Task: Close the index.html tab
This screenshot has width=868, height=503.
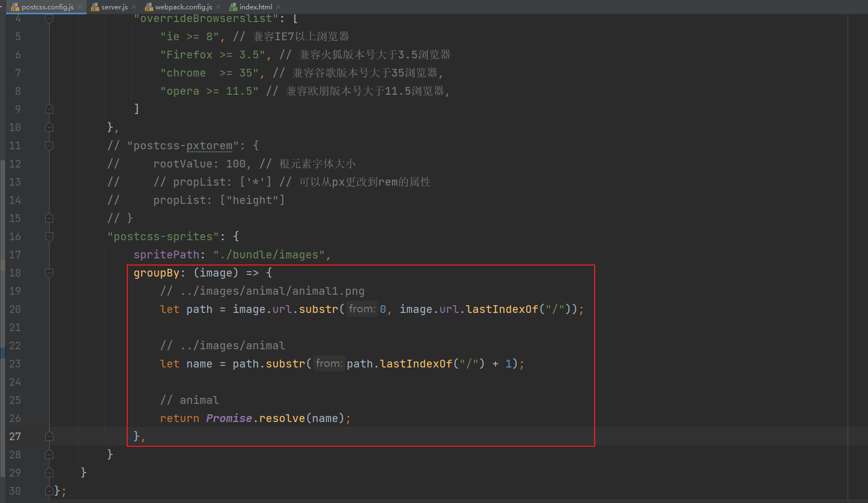Action: [x=278, y=7]
